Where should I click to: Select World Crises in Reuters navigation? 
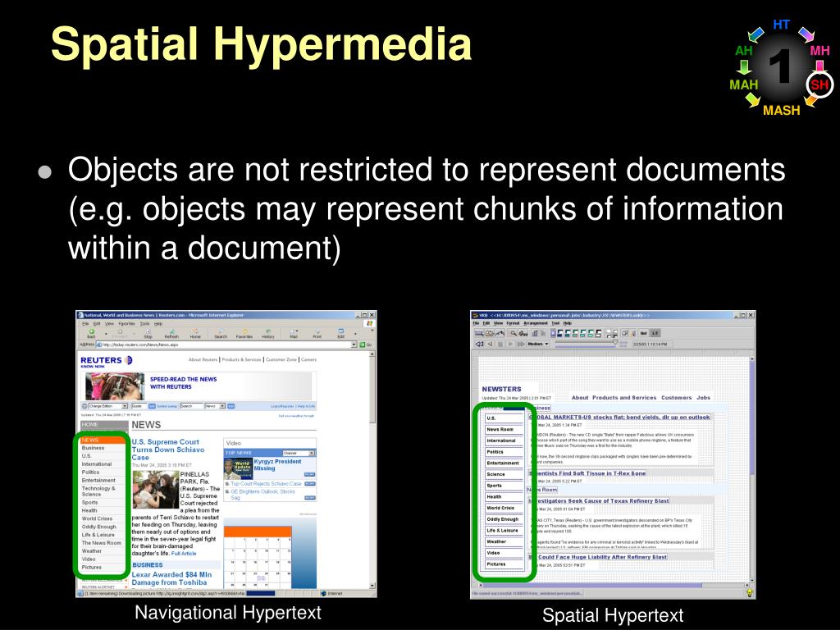97,518
